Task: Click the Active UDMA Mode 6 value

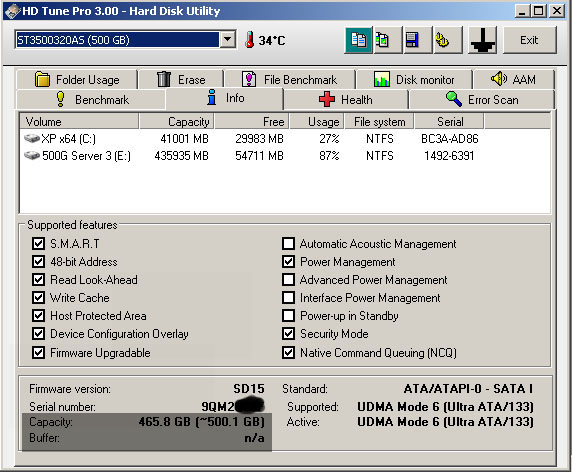Action: point(445,422)
